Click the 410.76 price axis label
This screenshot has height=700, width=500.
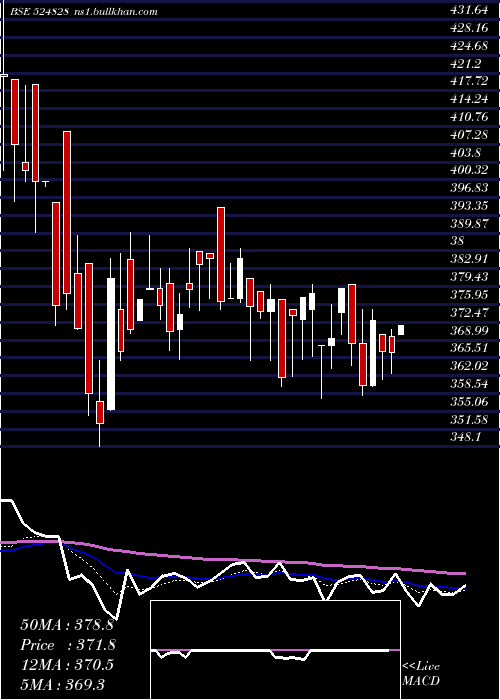click(x=469, y=117)
